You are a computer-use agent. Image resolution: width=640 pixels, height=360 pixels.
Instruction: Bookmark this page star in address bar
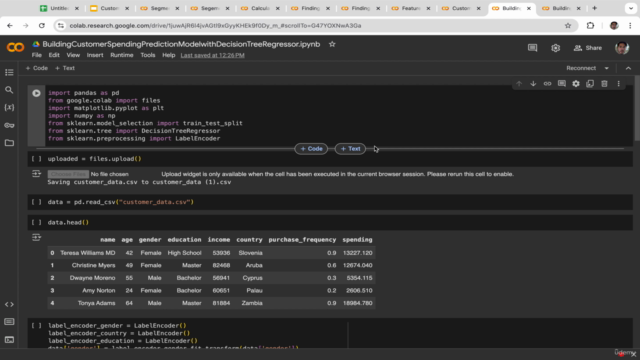pyautogui.click(x=568, y=25)
